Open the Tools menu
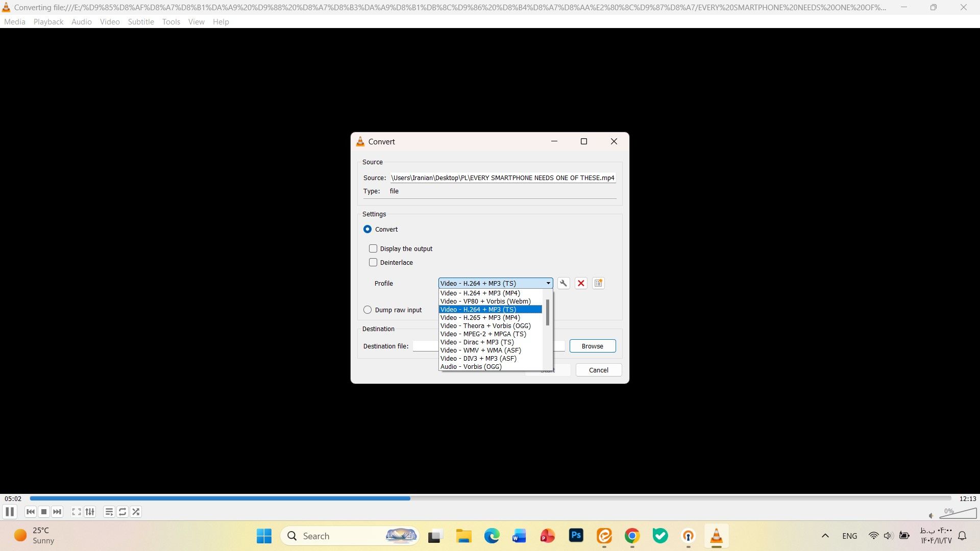Screen dimensions: 980x551 click(x=171, y=21)
